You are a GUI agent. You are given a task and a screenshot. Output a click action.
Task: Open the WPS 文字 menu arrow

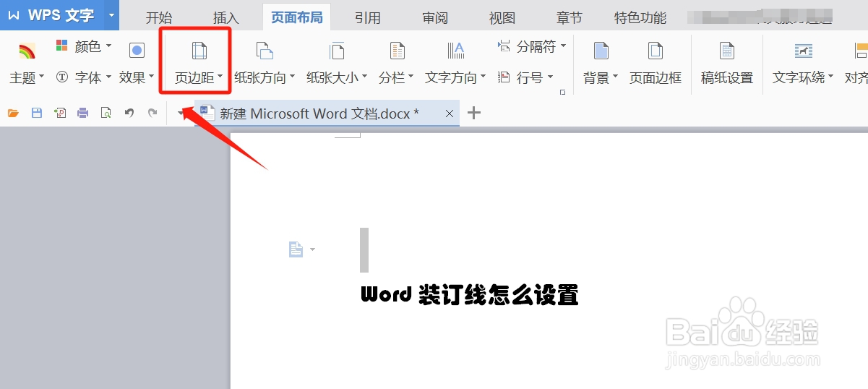(111, 15)
